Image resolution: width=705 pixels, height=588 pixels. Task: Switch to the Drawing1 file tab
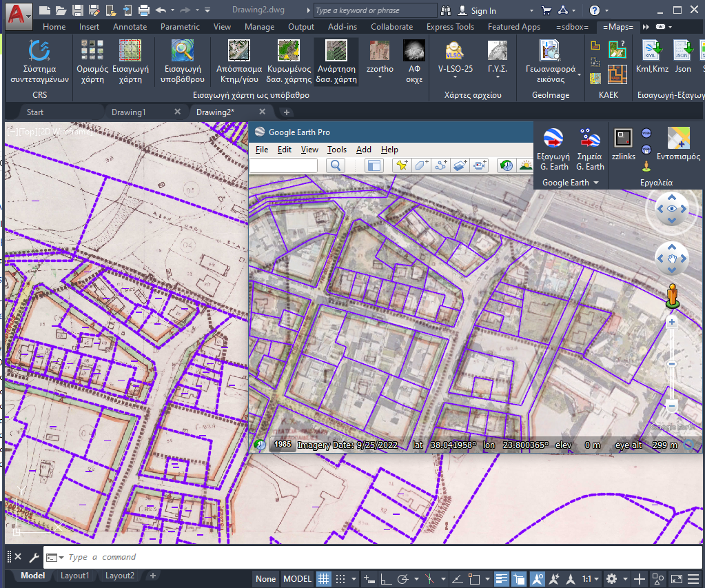(129, 112)
